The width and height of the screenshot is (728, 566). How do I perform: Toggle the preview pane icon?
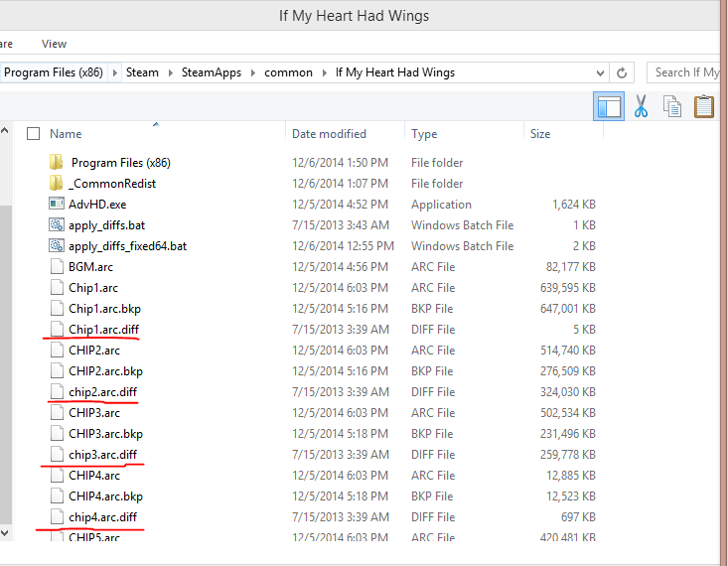click(608, 106)
